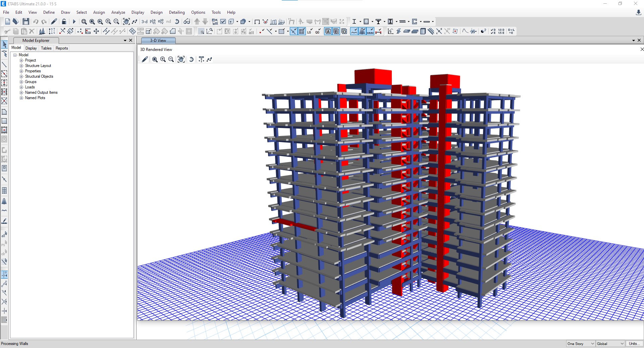The image size is (644, 348).
Task: Click the Set Elevation View icon
Action: [161, 21]
